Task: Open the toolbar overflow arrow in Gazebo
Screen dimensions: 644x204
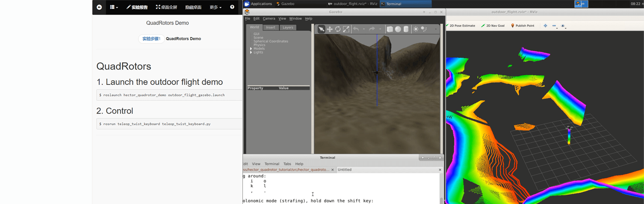Action: tap(436, 29)
